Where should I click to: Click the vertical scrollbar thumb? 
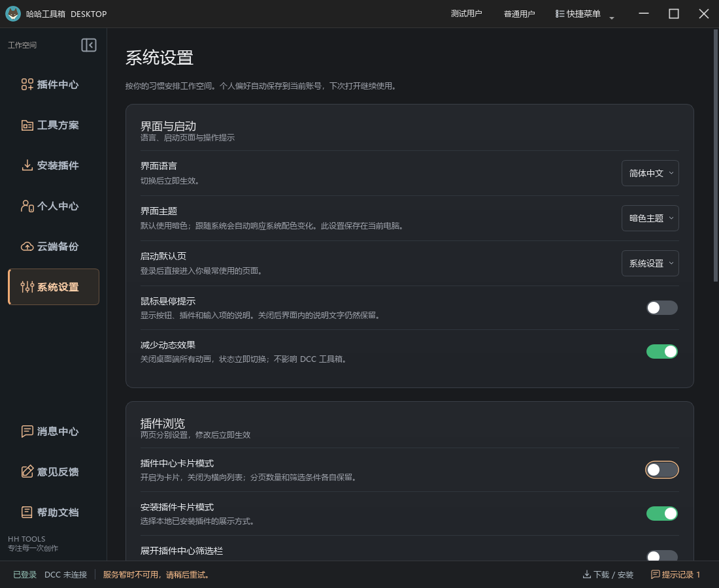pyautogui.click(x=716, y=155)
